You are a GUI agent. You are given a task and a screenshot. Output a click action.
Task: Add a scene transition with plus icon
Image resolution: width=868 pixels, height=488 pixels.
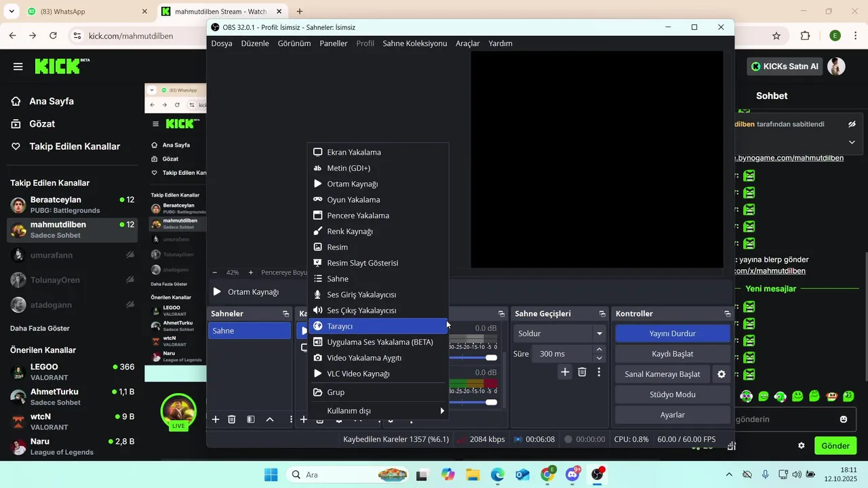(x=565, y=372)
